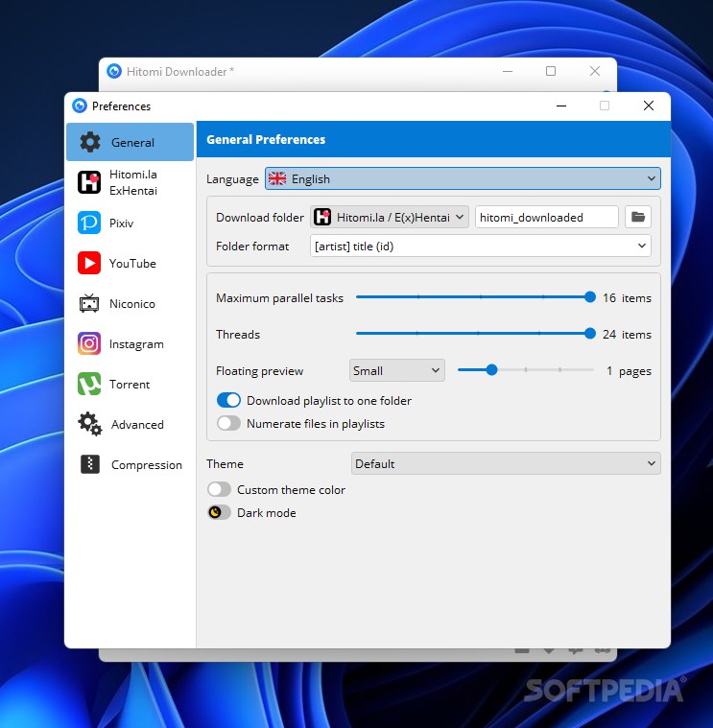Select the Niconico tab label

(131, 304)
